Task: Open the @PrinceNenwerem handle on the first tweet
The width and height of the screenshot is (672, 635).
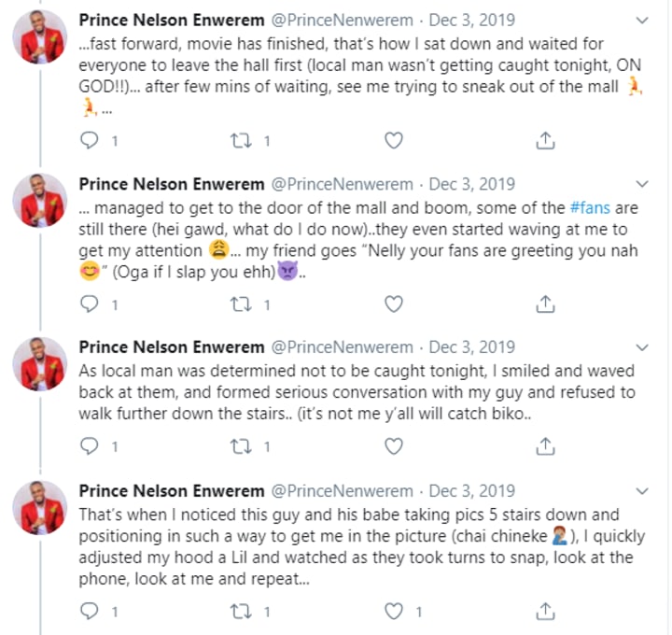Action: pos(342,21)
